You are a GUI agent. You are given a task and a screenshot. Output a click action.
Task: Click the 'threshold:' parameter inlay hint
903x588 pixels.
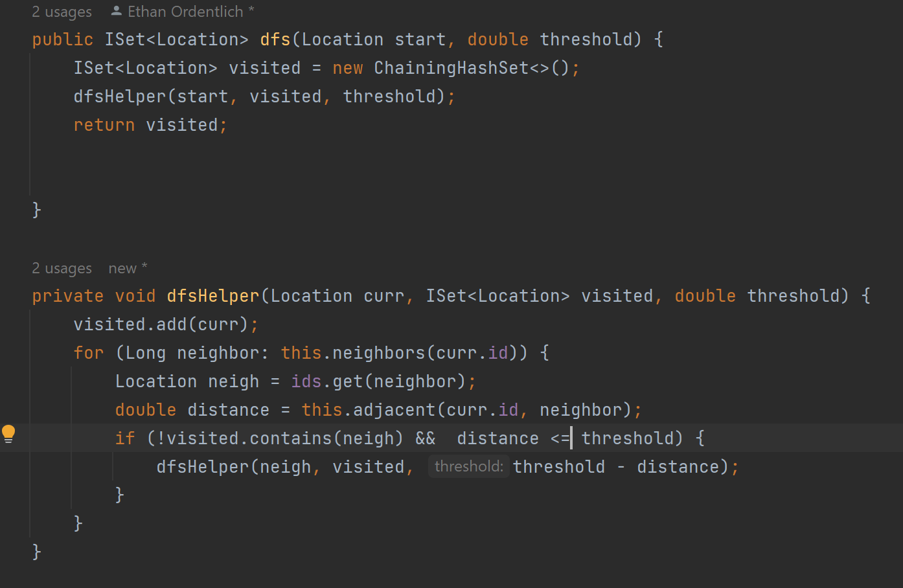[x=468, y=466]
